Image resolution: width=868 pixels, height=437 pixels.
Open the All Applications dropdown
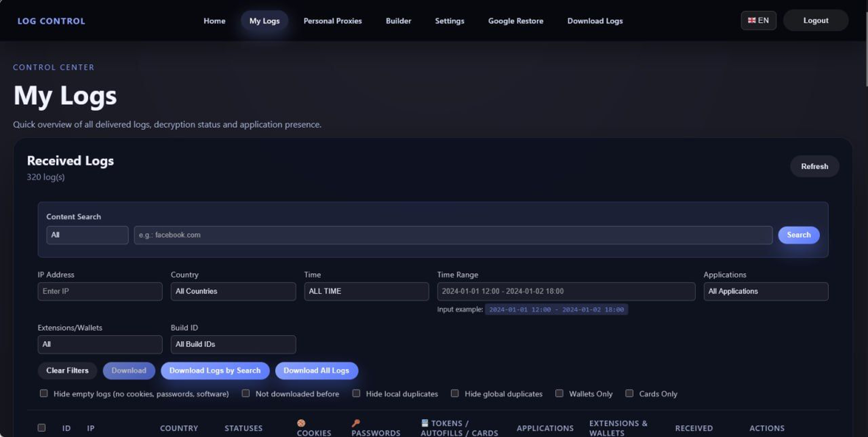765,291
